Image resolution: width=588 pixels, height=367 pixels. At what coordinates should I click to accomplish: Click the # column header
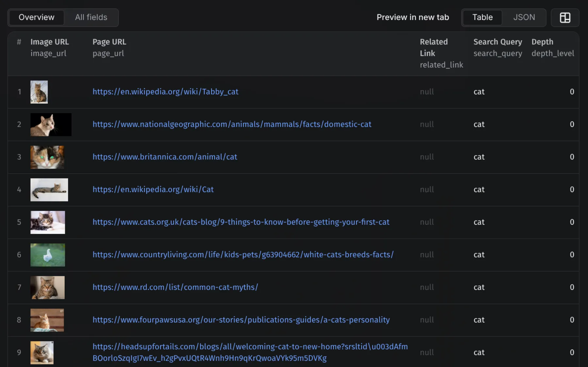(19, 42)
